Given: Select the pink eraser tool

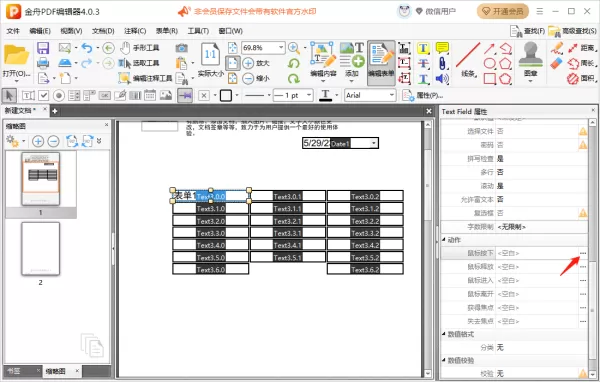Looking at the screenshot, I should click(x=556, y=63).
